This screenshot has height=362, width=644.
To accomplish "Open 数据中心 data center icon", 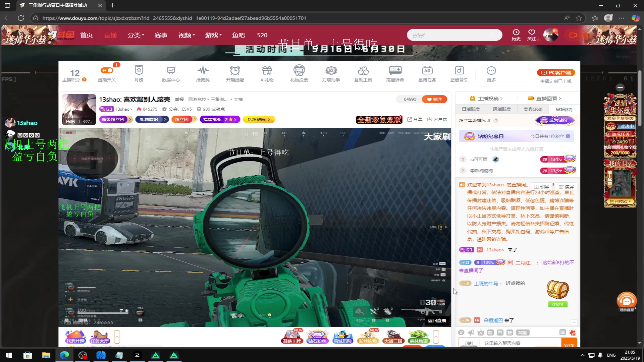I will [x=171, y=73].
